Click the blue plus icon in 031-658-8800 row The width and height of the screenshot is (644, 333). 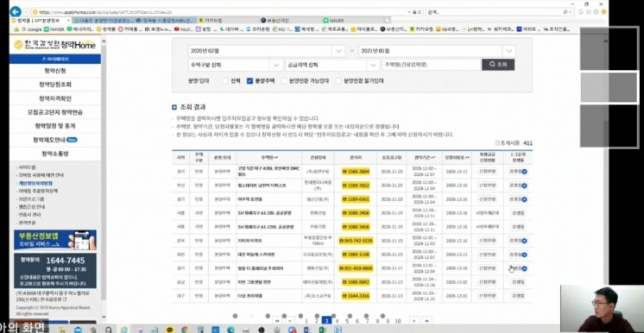[x=525, y=268]
